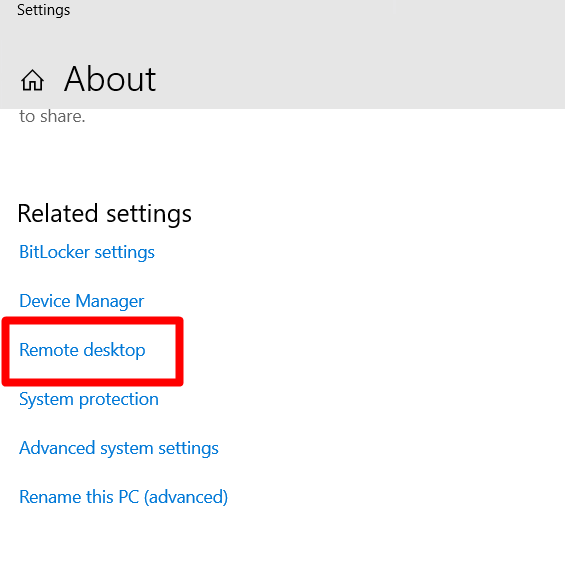Click the Settings window title text
The image size is (565, 574).
pos(43,10)
